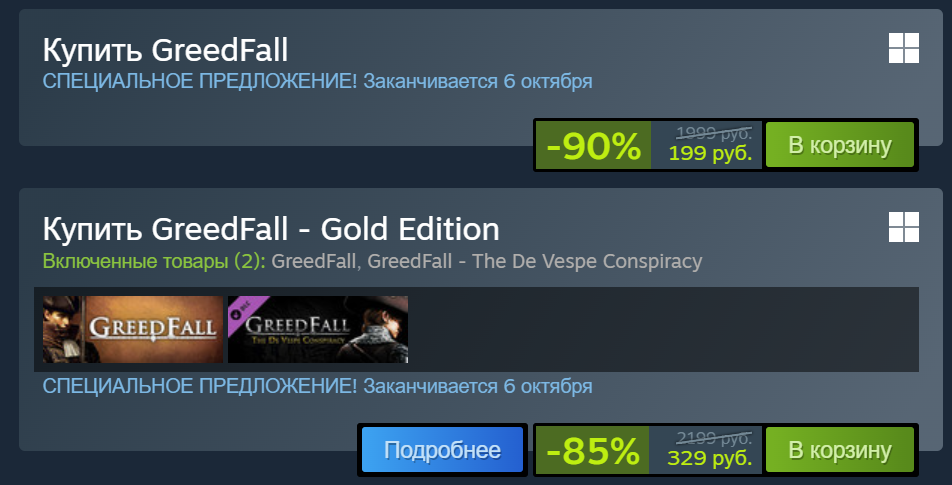Image resolution: width=952 pixels, height=485 pixels.
Task: Click the Купить GreedFall heading
Action: 165,50
